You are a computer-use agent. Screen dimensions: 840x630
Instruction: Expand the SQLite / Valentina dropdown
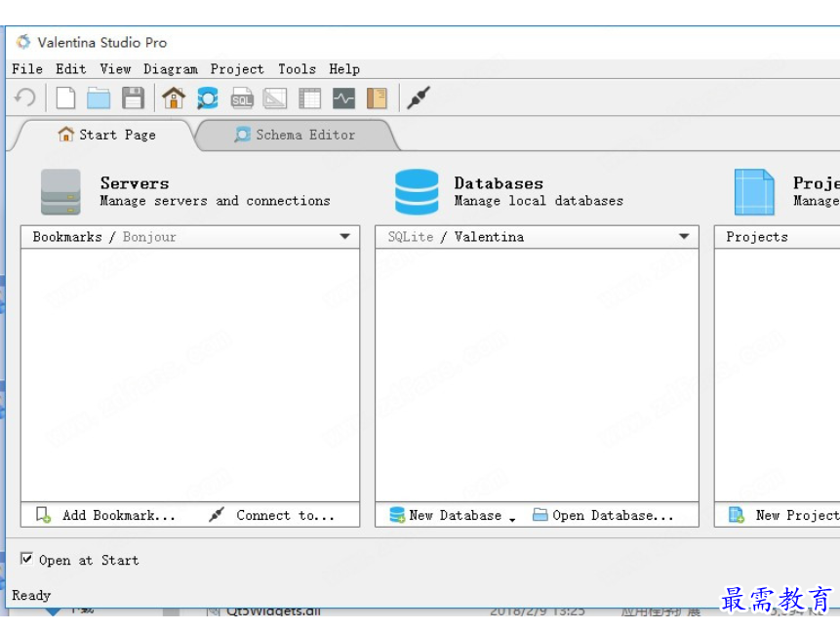point(684,236)
